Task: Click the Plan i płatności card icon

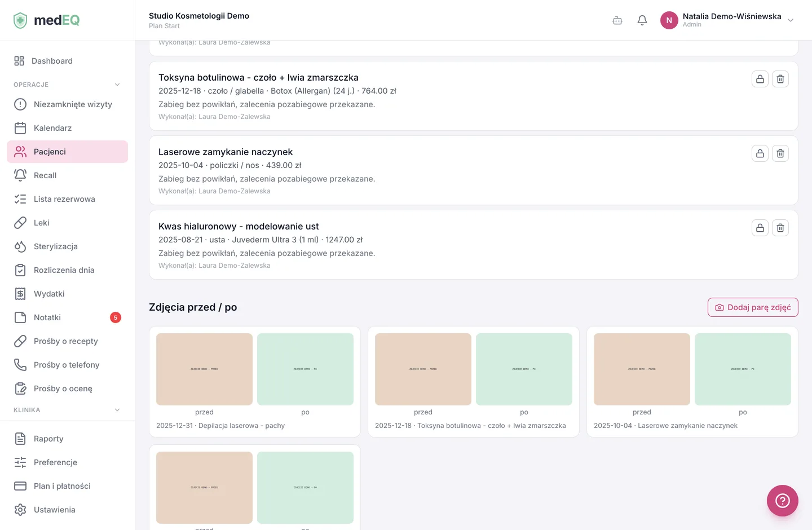Action: [20, 486]
